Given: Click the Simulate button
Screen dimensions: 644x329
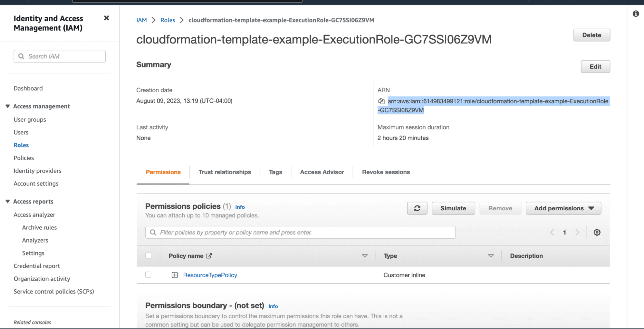Looking at the screenshot, I should pyautogui.click(x=453, y=208).
